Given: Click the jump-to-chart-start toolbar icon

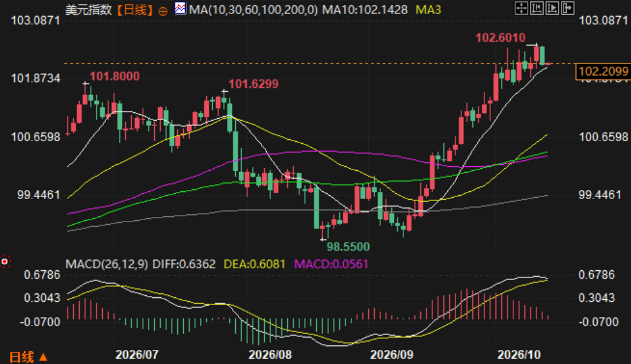Looking at the screenshot, I should (537, 8).
